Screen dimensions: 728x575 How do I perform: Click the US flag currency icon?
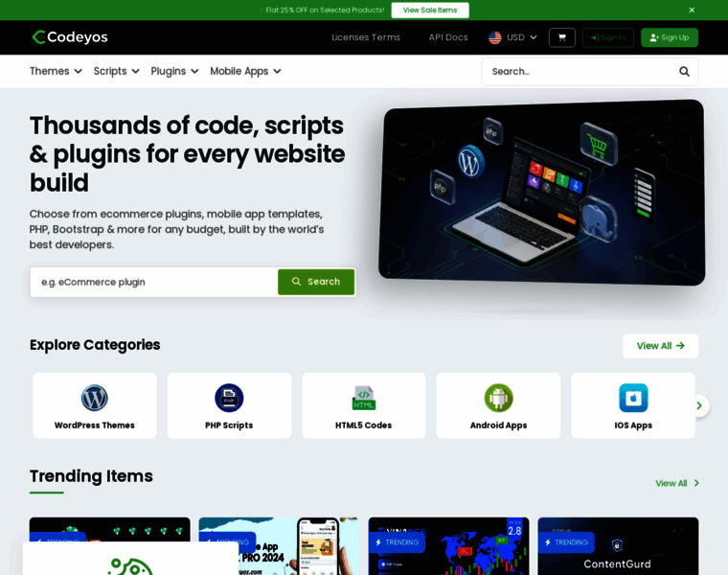click(495, 37)
